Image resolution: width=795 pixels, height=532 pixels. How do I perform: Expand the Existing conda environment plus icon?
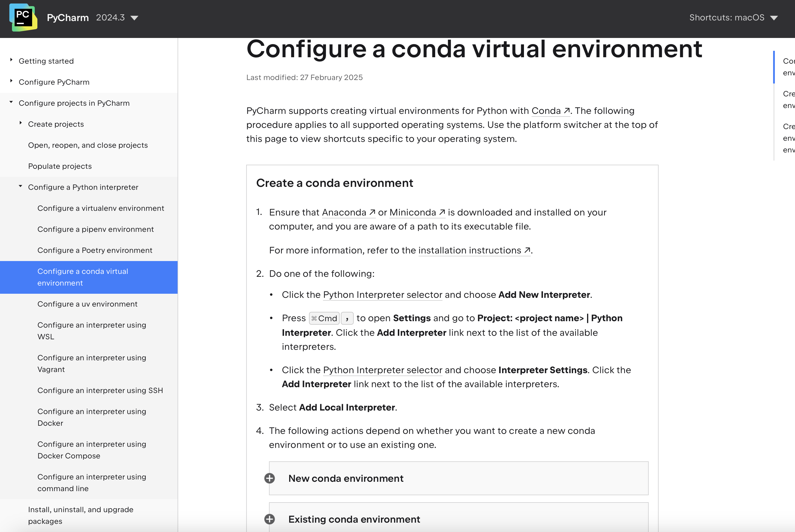pos(270,519)
